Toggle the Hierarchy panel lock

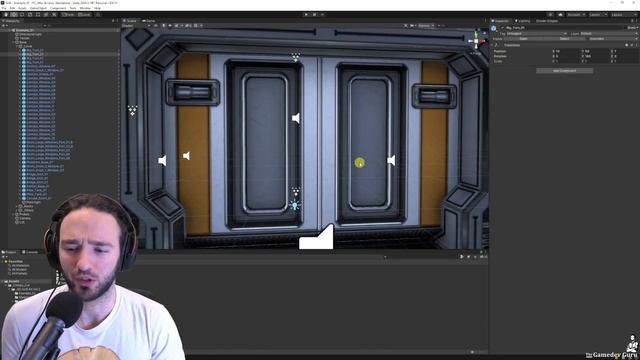[113, 21]
